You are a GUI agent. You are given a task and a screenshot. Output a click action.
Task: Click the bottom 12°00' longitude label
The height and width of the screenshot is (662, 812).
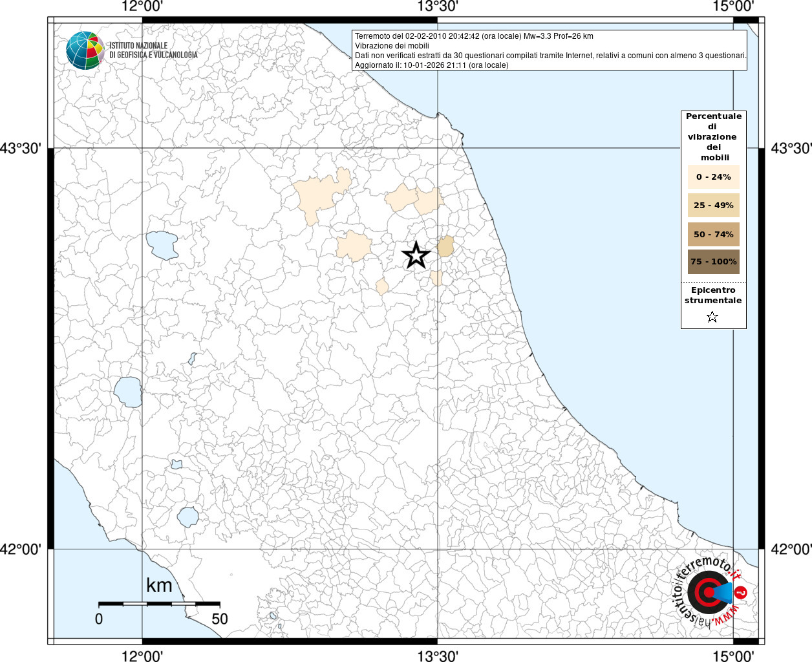pos(142,656)
